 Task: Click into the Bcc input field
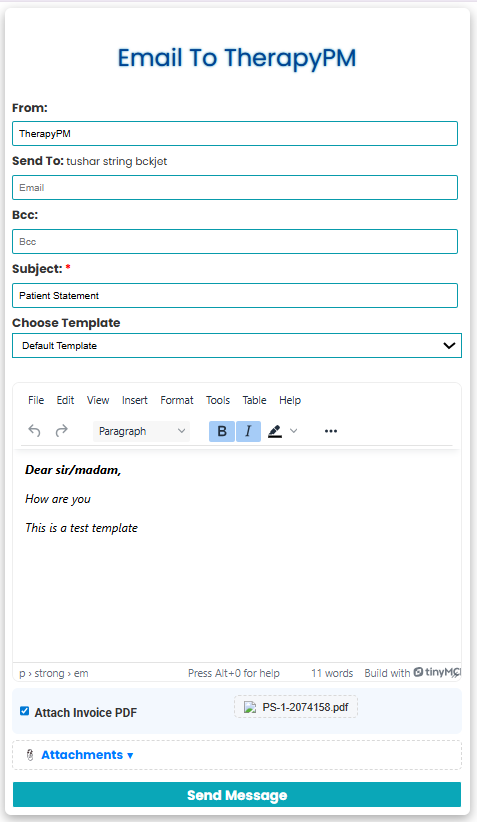tap(235, 242)
